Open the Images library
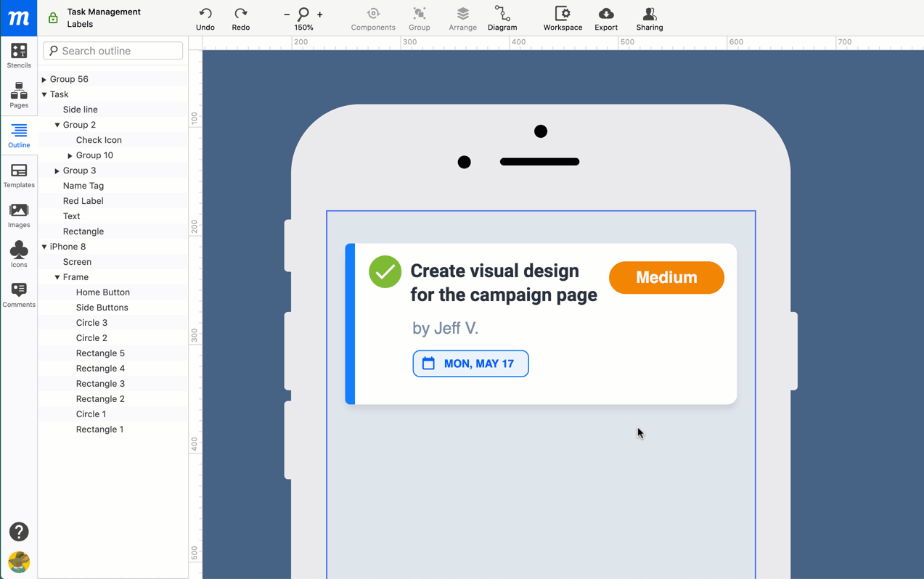924x579 pixels. (19, 215)
